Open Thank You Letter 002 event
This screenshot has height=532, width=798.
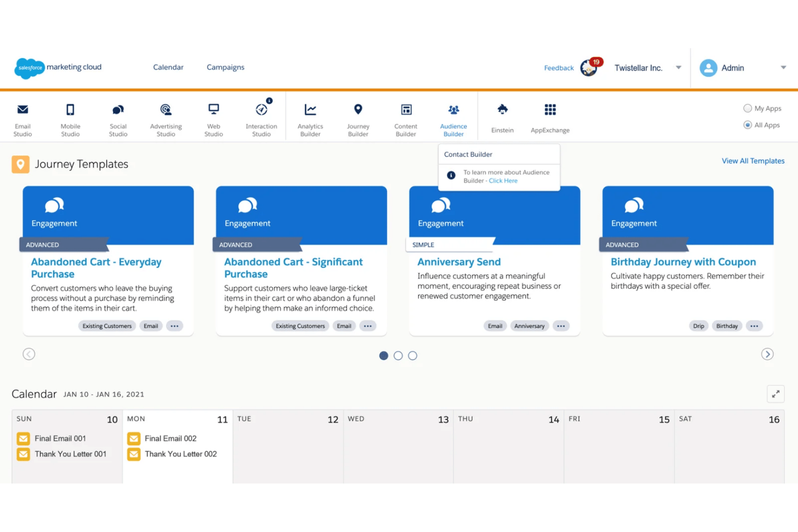(172, 454)
